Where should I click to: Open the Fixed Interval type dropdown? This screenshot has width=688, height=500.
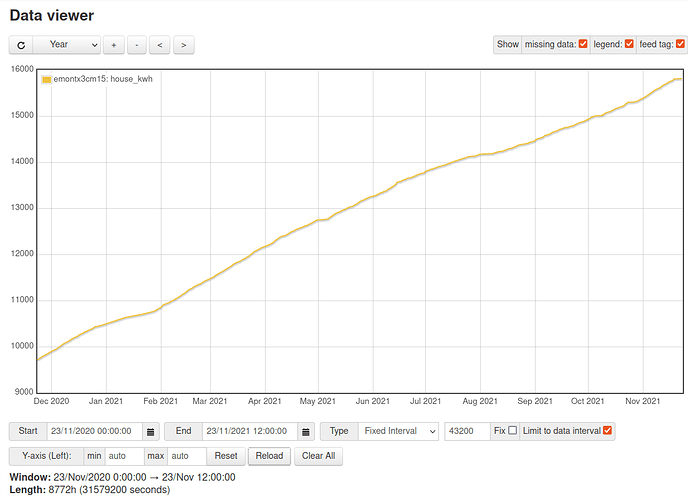pos(398,431)
